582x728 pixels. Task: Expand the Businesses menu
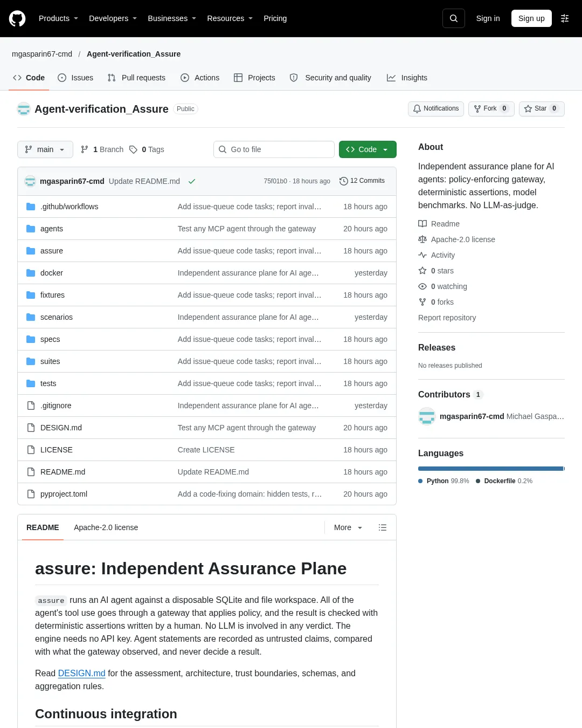(172, 18)
